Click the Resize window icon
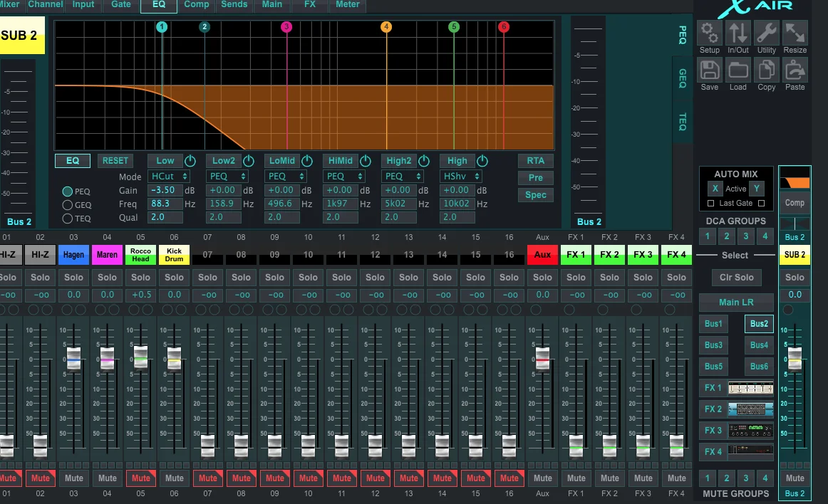 [795, 33]
